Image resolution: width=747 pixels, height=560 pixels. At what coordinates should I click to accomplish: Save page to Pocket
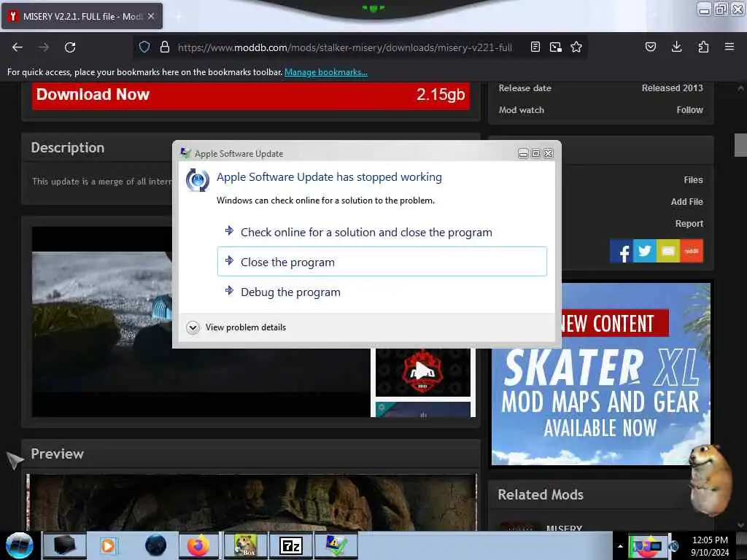click(651, 47)
